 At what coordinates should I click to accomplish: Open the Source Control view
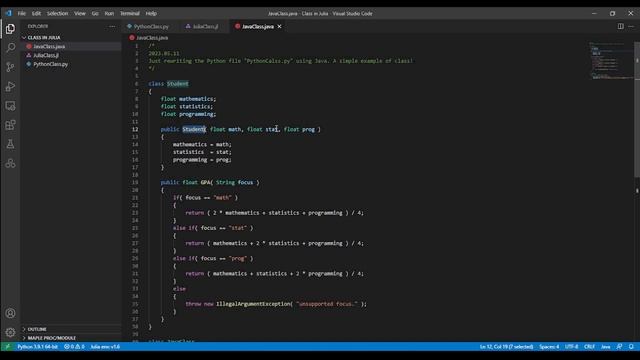tap(10, 67)
